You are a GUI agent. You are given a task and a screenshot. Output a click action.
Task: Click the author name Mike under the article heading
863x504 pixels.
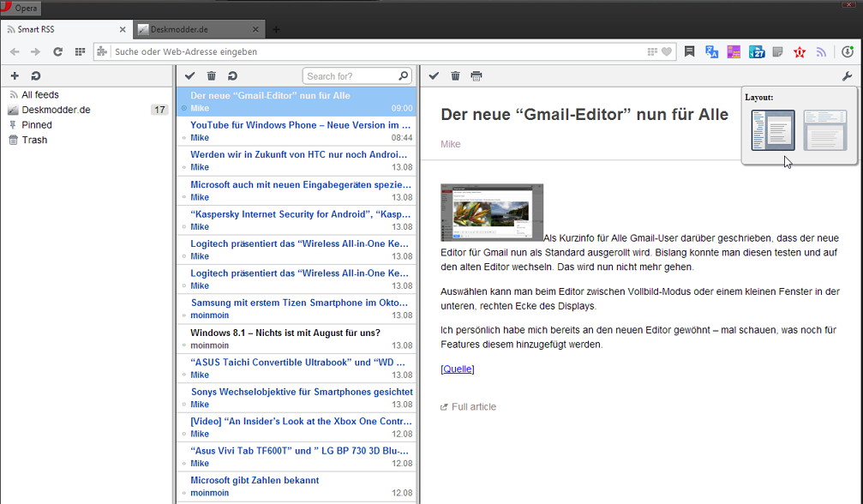450,144
